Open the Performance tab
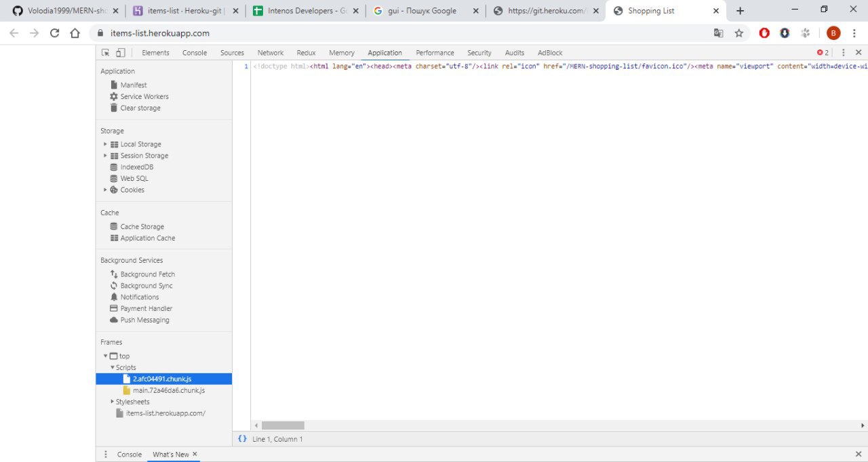 click(x=435, y=53)
